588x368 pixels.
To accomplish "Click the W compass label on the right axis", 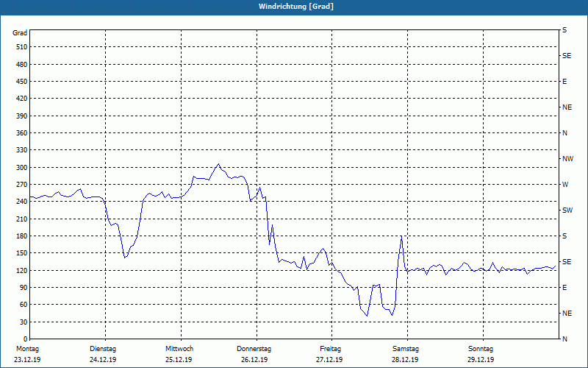I will (564, 185).
